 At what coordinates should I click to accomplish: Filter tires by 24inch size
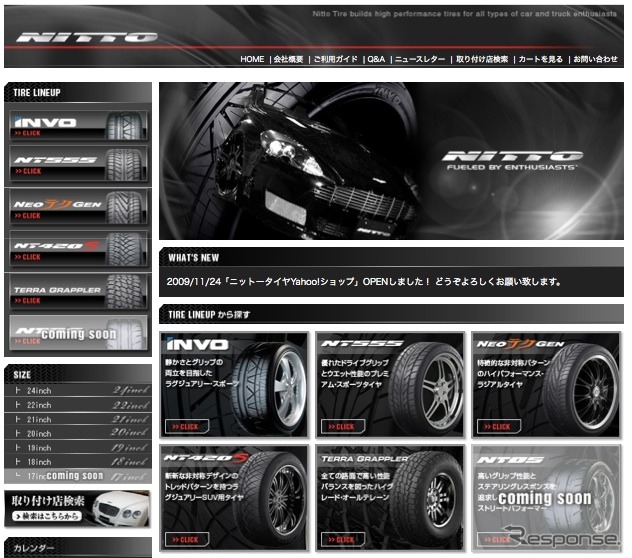(78, 390)
